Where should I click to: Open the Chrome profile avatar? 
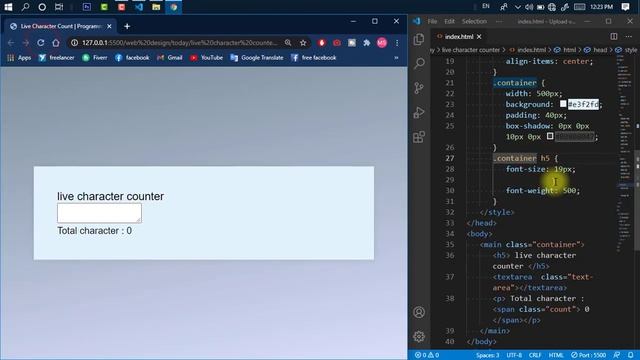click(x=382, y=43)
